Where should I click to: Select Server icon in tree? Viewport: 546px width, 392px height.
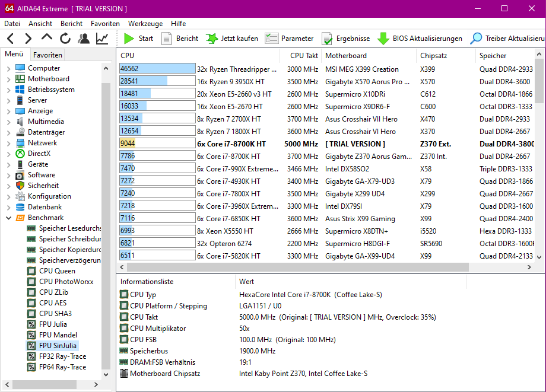(x=20, y=100)
